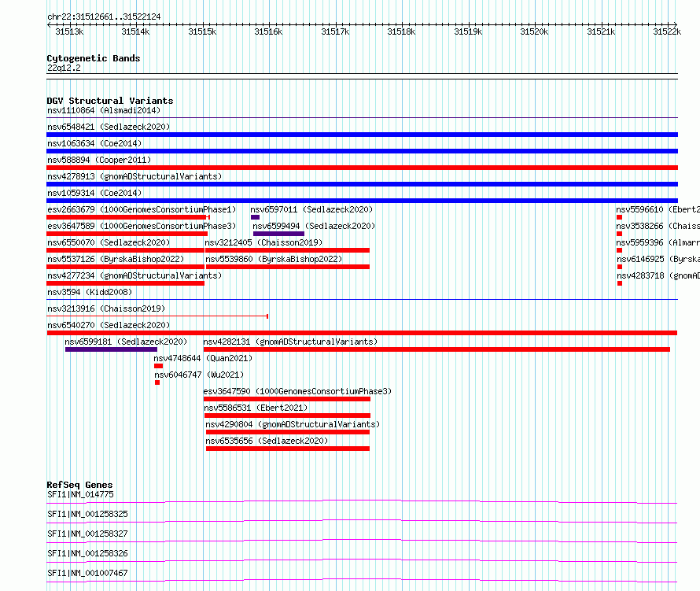Click the DGV Structural Variants track title
The image size is (700, 591).
(110, 101)
